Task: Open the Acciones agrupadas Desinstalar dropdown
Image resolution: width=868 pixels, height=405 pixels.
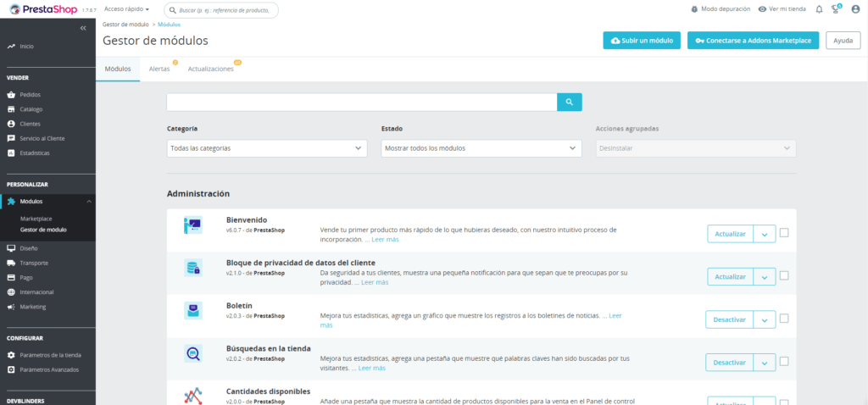Action: tap(696, 148)
